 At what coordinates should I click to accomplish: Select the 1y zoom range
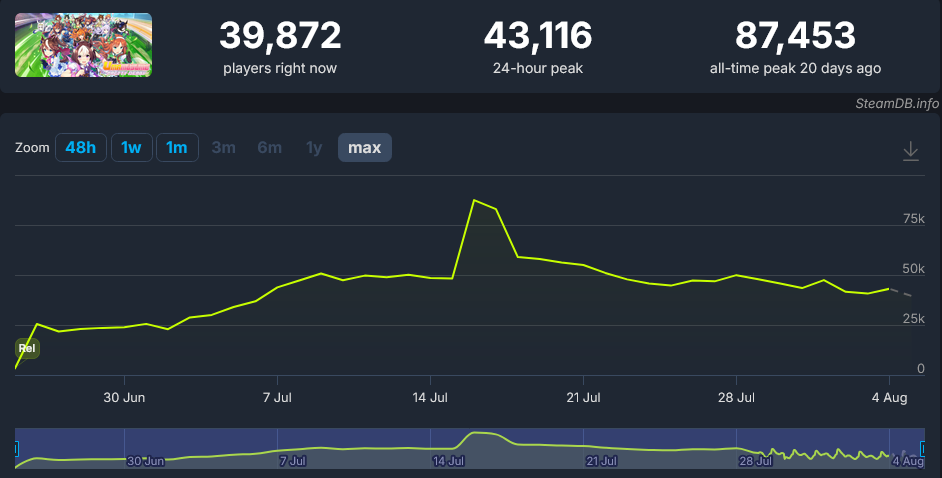(x=314, y=148)
